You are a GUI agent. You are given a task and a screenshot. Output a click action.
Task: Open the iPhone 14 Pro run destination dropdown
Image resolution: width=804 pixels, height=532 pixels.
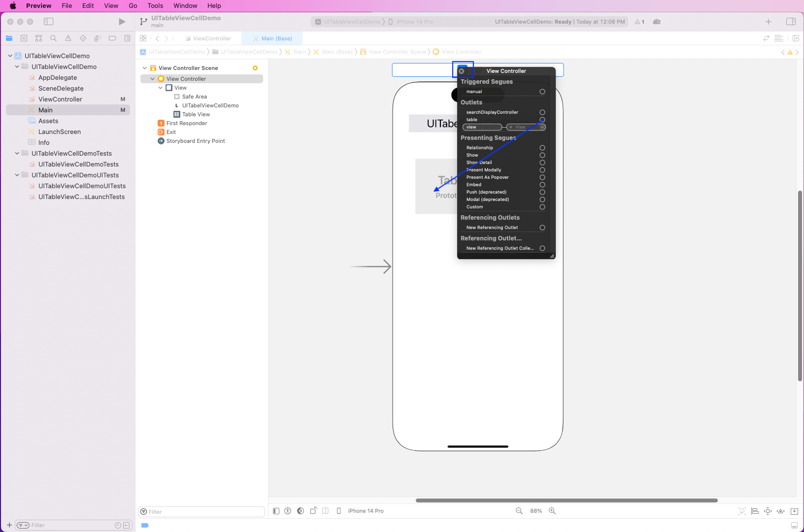(x=412, y=22)
